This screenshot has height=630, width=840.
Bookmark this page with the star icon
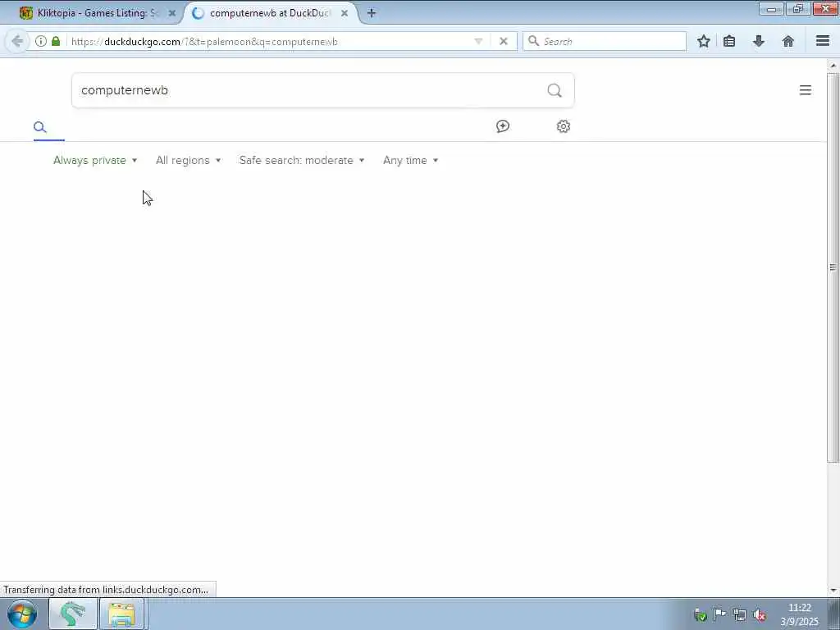coord(704,41)
